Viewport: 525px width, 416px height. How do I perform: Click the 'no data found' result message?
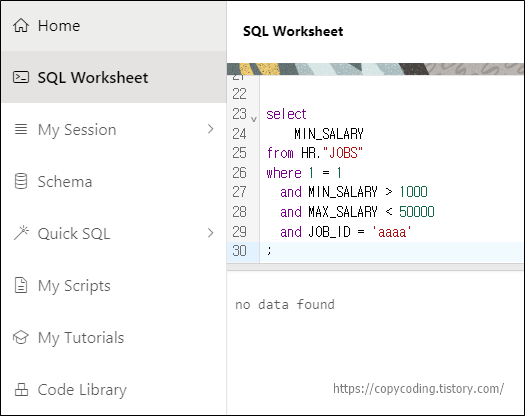pos(285,304)
